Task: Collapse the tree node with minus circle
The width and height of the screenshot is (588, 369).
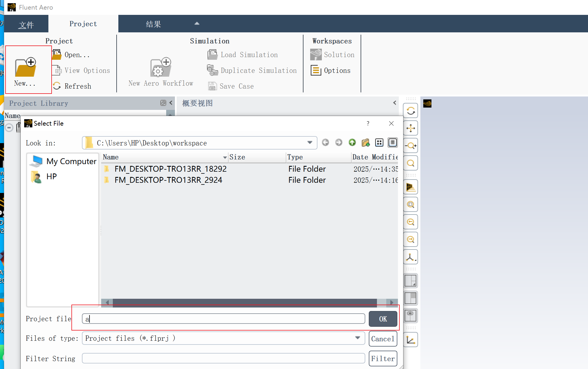Action: coord(9,128)
